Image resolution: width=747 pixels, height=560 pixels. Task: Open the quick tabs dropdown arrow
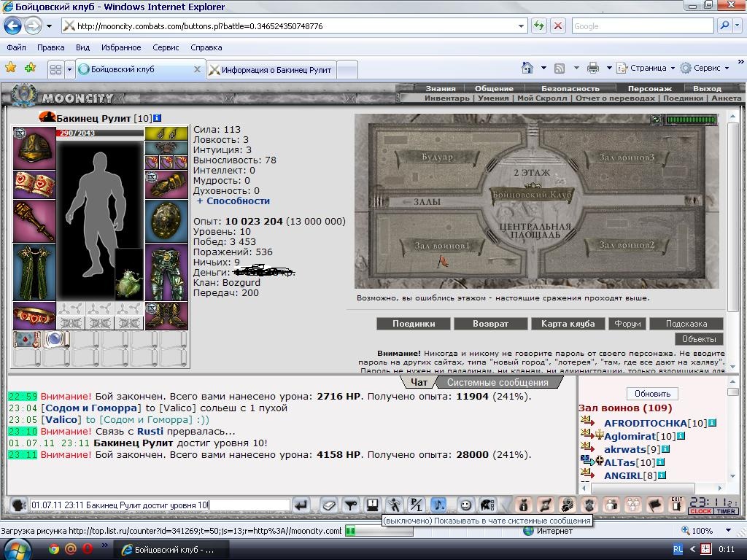tap(69, 69)
